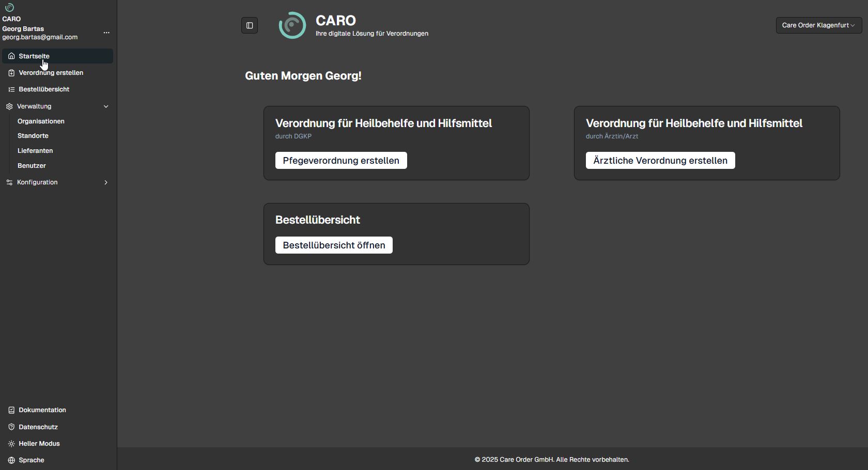Screen dimensions: 868x470
Task: Collapse the Verwaltung section
Action: pos(106,106)
